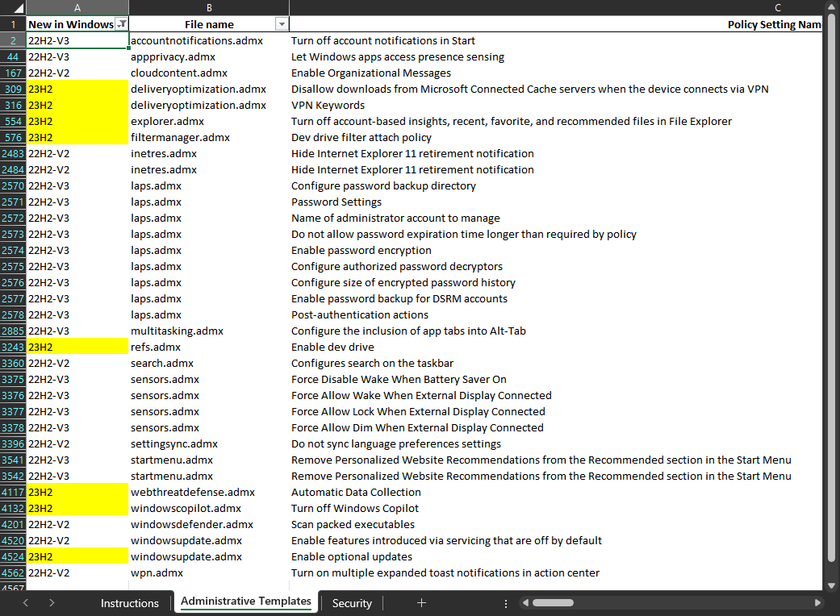Select column A by its header
The width and height of the screenshot is (840, 616).
(77, 8)
